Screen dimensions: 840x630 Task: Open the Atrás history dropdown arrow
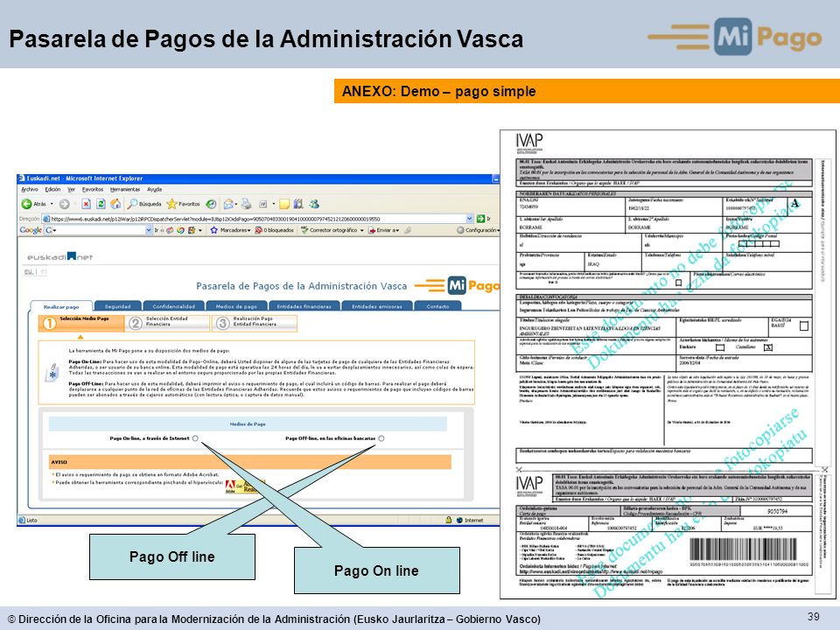tap(52, 204)
